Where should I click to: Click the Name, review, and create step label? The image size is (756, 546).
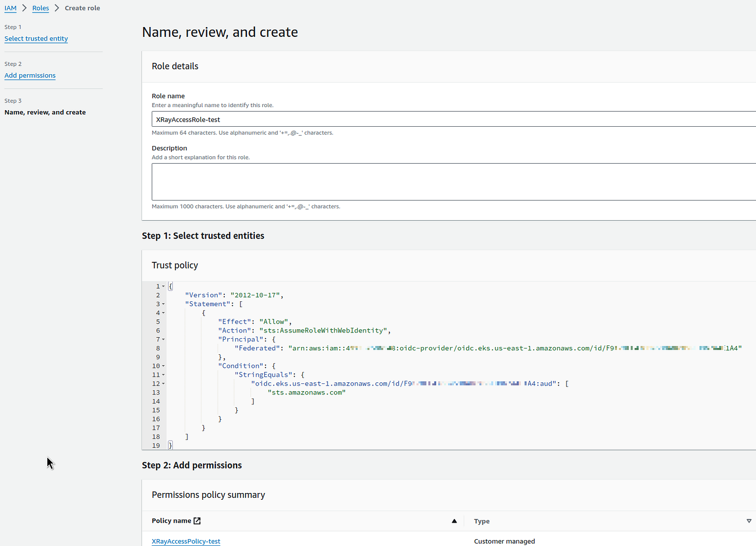tap(45, 112)
